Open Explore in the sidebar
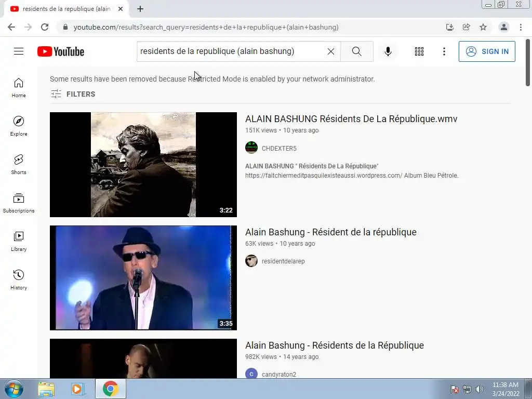 pyautogui.click(x=19, y=126)
